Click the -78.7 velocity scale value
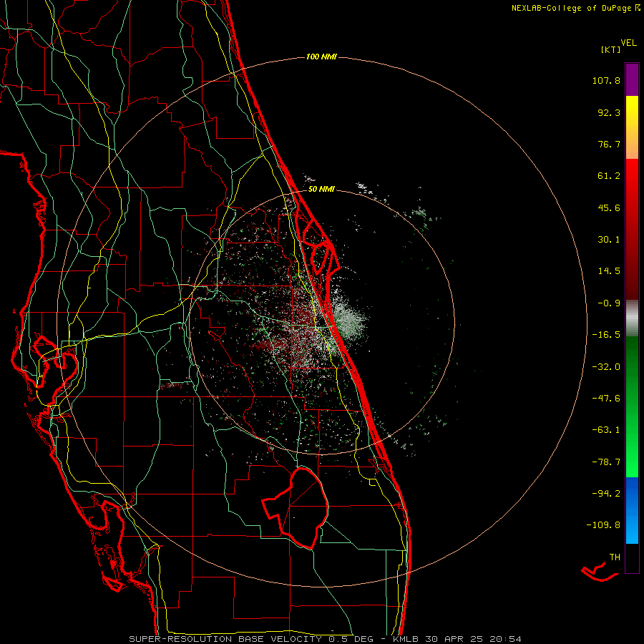The height and width of the screenshot is (644, 644). click(606, 462)
